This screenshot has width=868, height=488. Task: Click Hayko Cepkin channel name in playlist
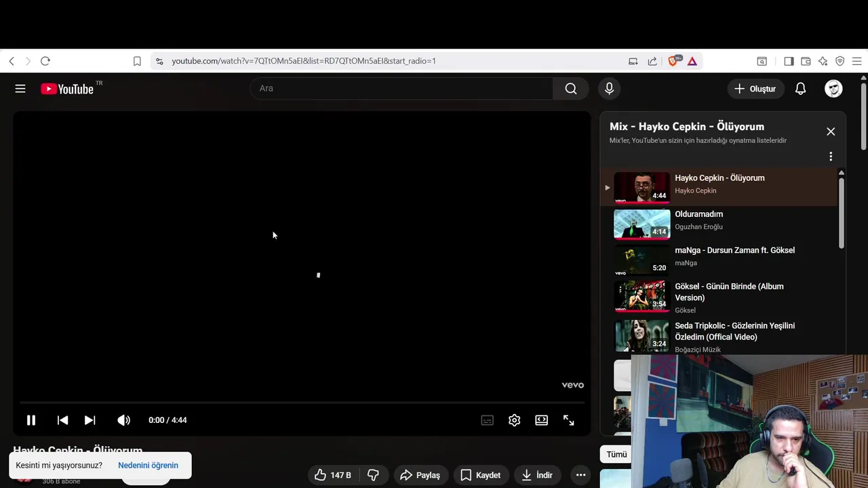tap(695, 190)
